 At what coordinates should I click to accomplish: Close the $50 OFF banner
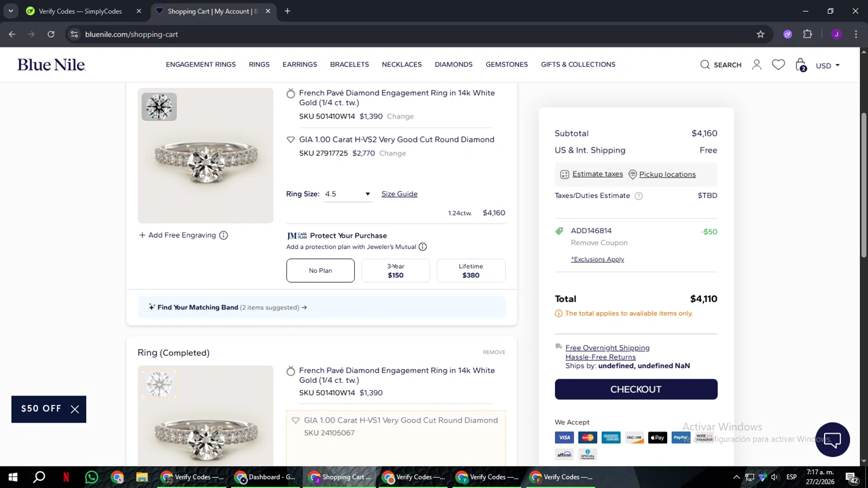75,409
